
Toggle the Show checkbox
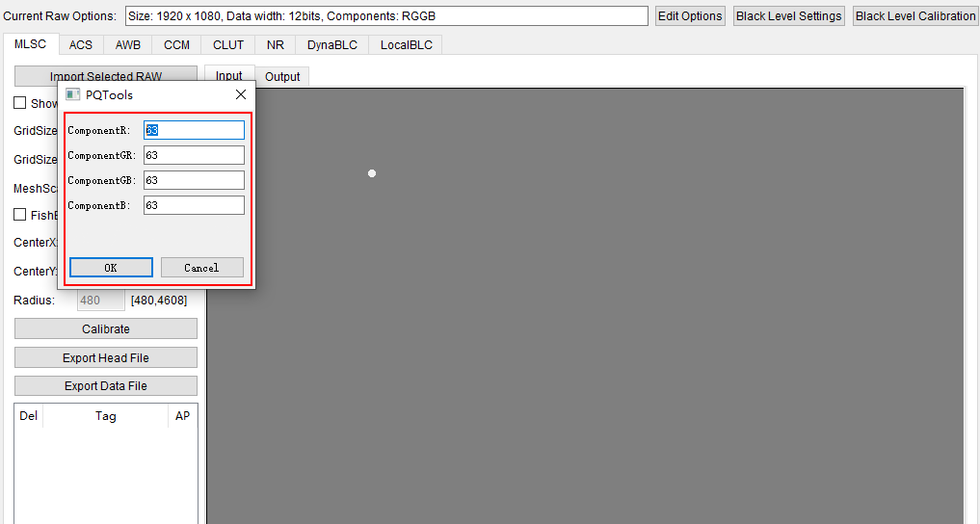click(x=20, y=103)
